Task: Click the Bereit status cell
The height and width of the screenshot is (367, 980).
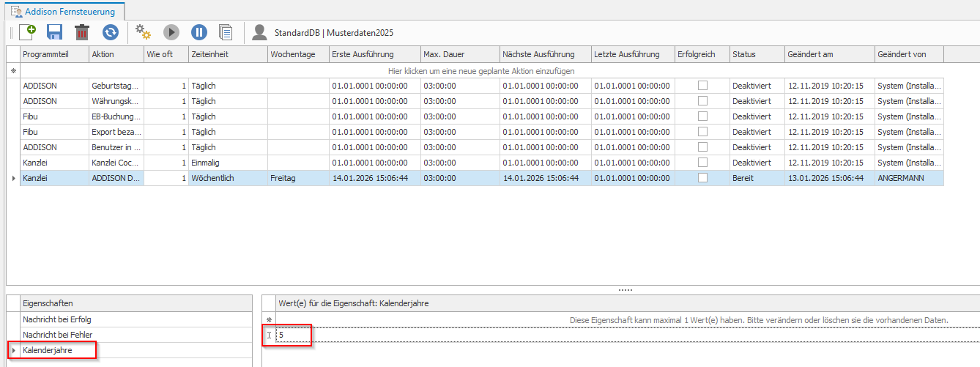Action: pos(757,178)
